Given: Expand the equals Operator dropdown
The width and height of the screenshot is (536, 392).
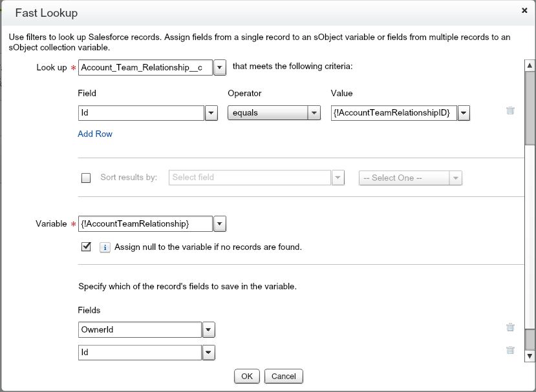Looking at the screenshot, I should click(x=314, y=113).
